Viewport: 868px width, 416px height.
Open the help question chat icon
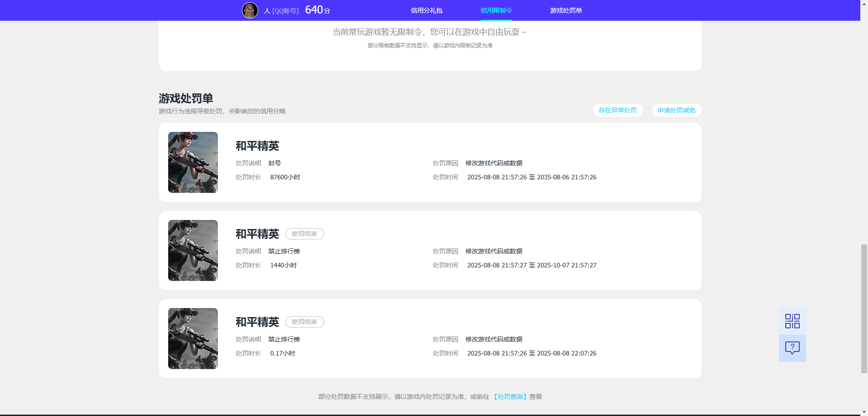point(792,348)
